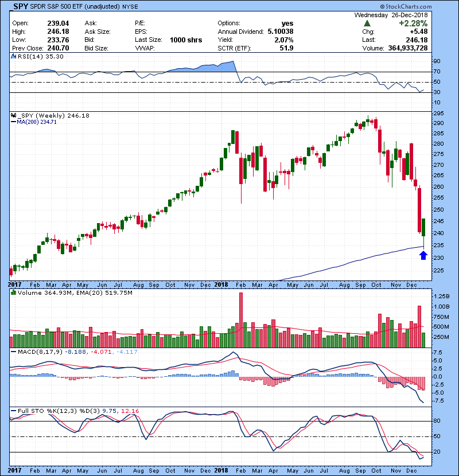This screenshot has height=476, width=459.
Task: Click the MACD(8,17,9) indicator label
Action: 40,352
